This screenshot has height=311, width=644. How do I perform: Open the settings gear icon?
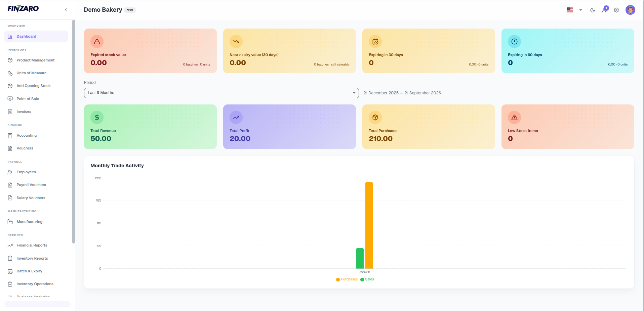pyautogui.click(x=616, y=10)
